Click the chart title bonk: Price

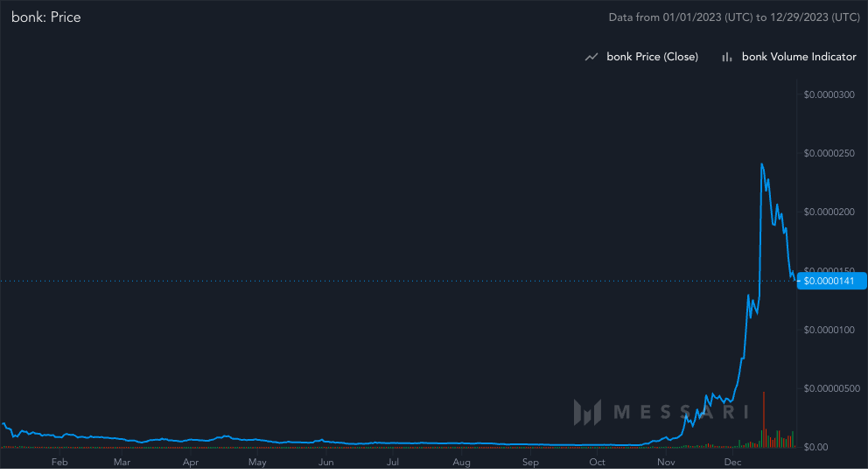pos(46,17)
